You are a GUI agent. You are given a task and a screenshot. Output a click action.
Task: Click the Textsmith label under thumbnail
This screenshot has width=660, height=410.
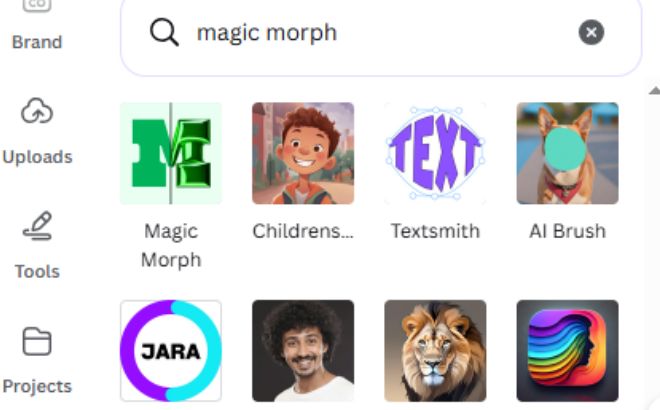435,231
